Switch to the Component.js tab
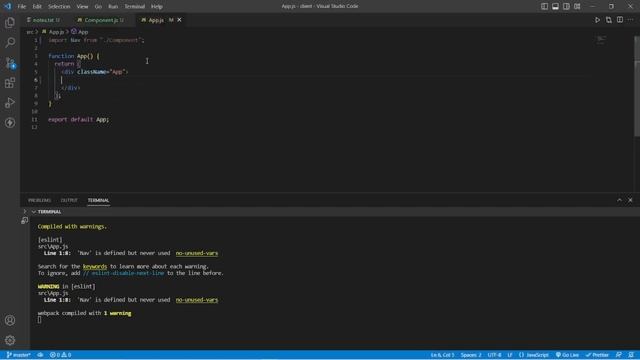640x360 pixels. pos(100,20)
